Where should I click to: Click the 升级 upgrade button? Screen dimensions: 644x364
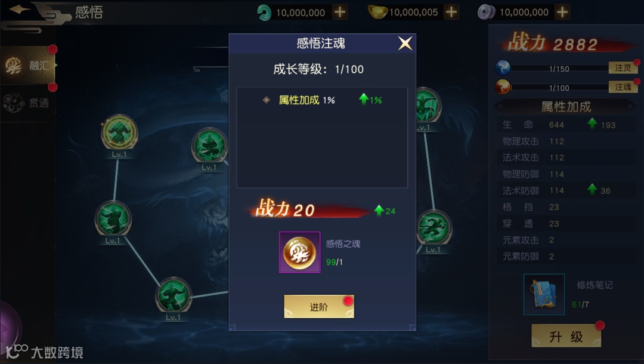566,336
